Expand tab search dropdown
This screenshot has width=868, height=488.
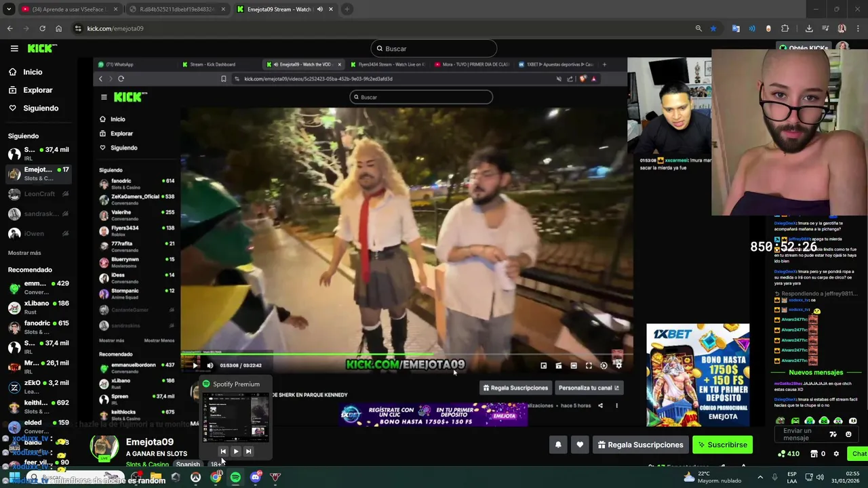[x=9, y=9]
